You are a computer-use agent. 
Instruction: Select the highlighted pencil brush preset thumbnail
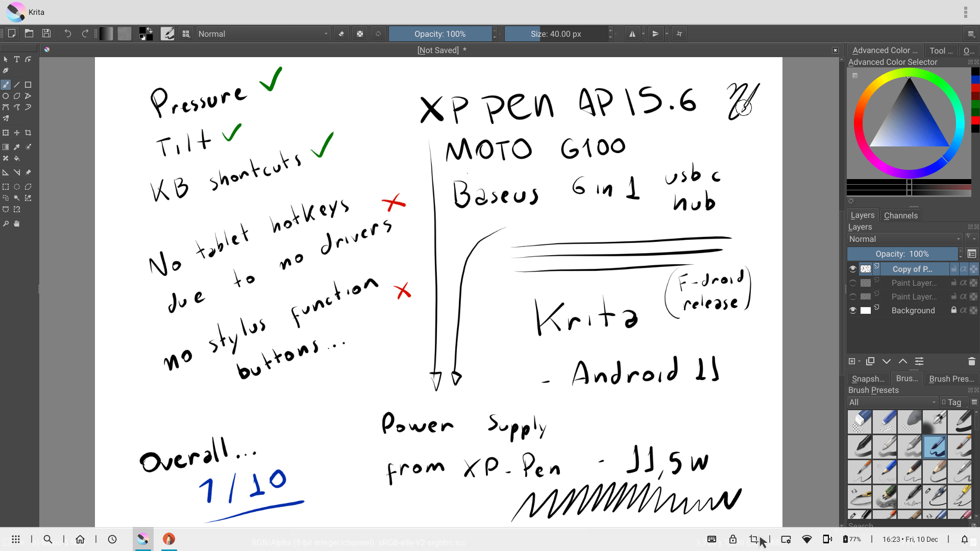(935, 446)
